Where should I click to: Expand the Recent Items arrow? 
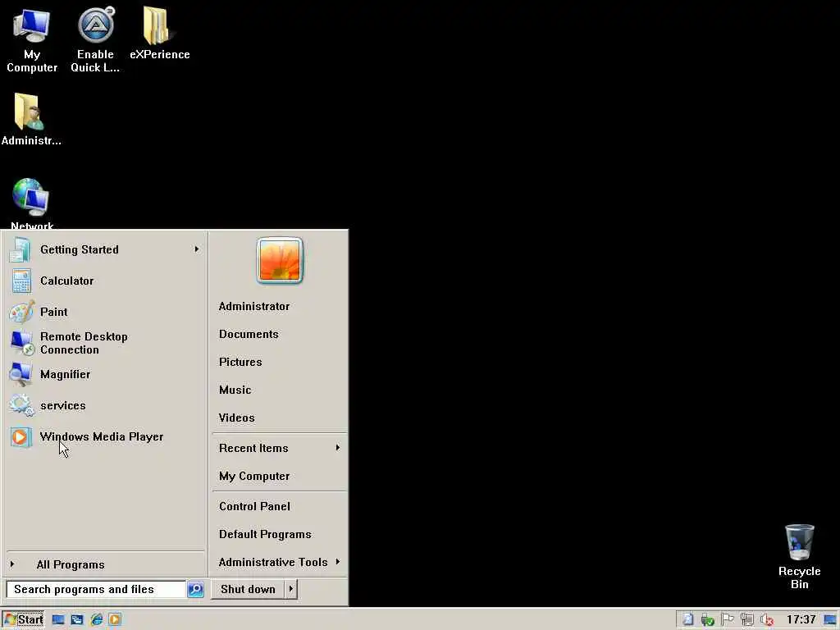(337, 448)
